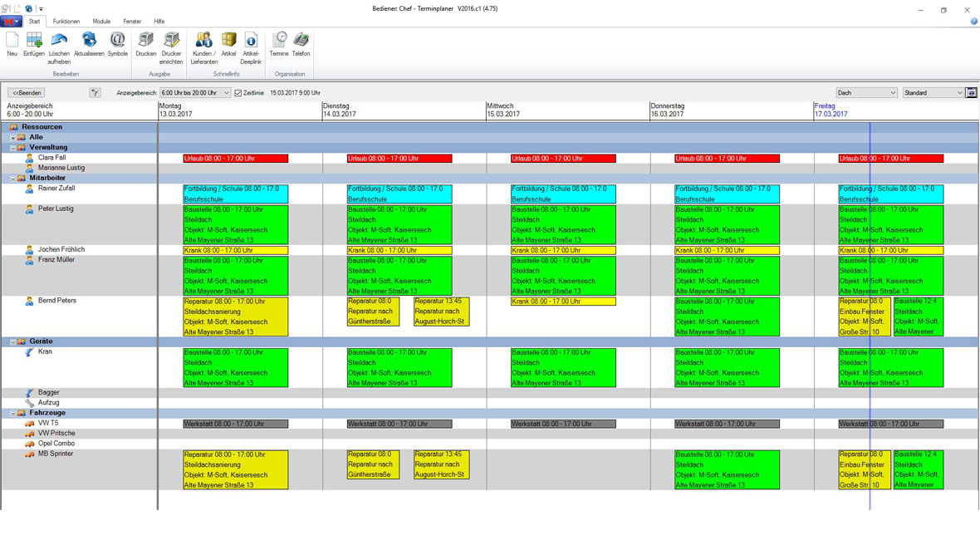Expand the Alle resource group
The width and height of the screenshot is (980, 540).
(12, 138)
